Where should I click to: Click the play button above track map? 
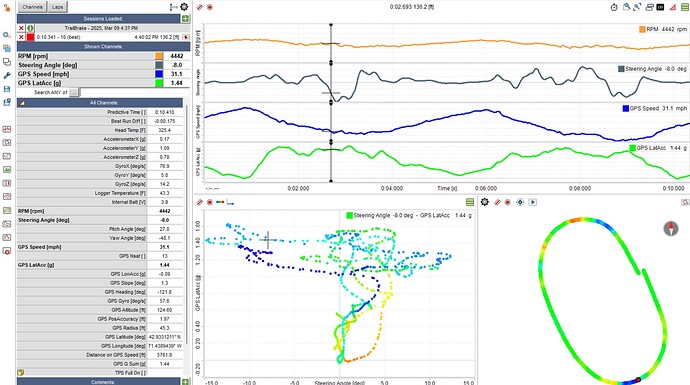tap(532, 202)
